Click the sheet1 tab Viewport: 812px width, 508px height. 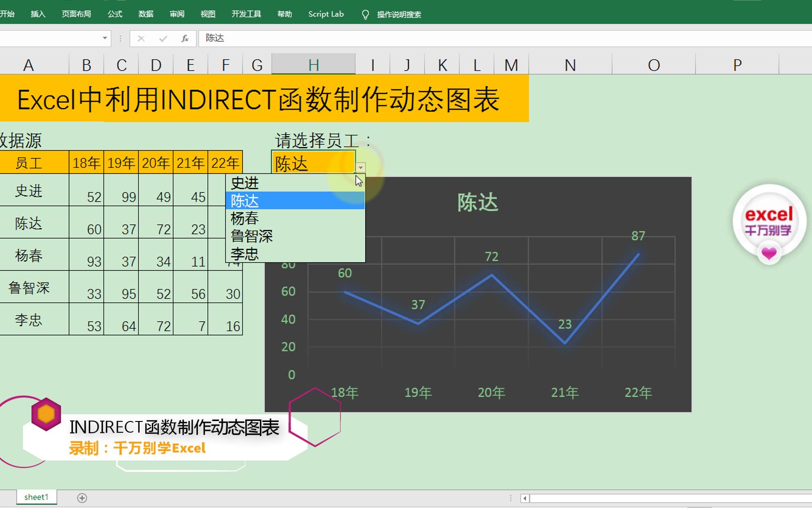(x=36, y=497)
